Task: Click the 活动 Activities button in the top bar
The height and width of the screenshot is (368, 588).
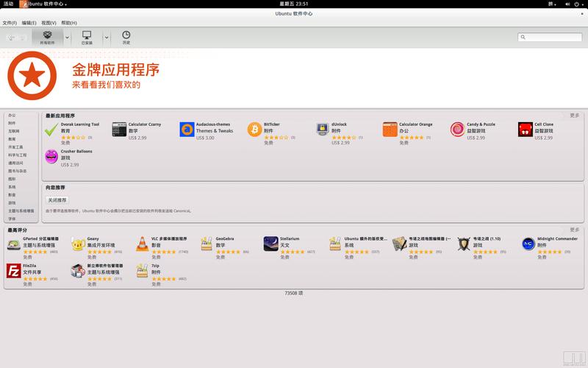Action: pyautogui.click(x=9, y=4)
